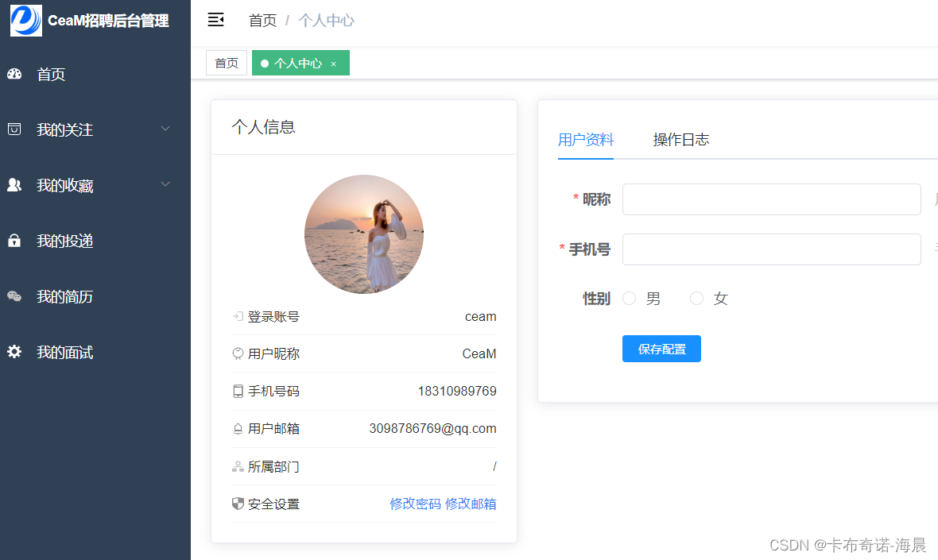
Task: Click the gear icon beside 我的面试
Action: point(14,352)
